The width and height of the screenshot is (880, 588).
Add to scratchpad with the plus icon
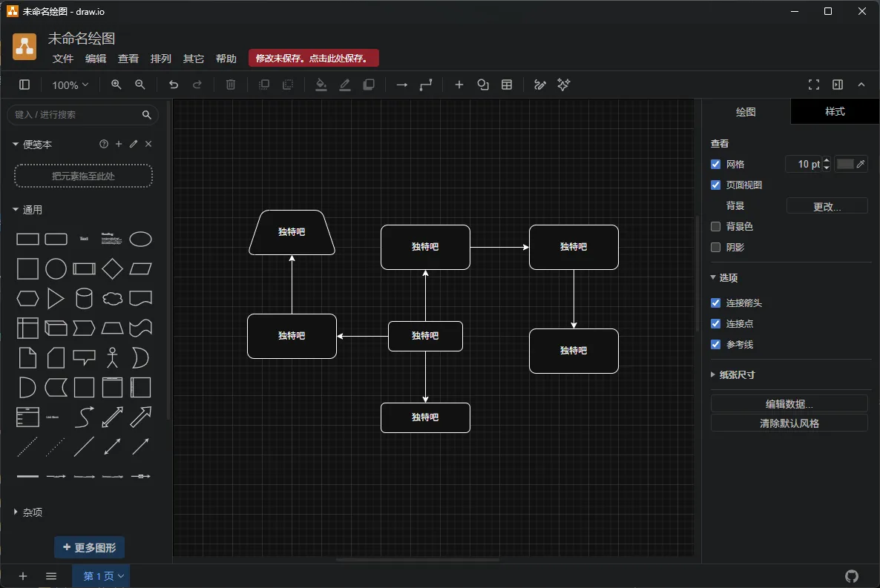point(119,144)
